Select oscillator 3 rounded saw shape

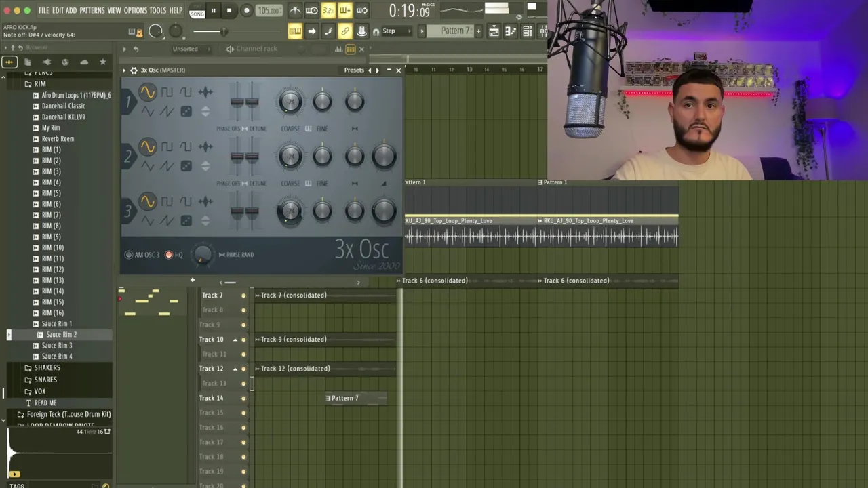(186, 201)
